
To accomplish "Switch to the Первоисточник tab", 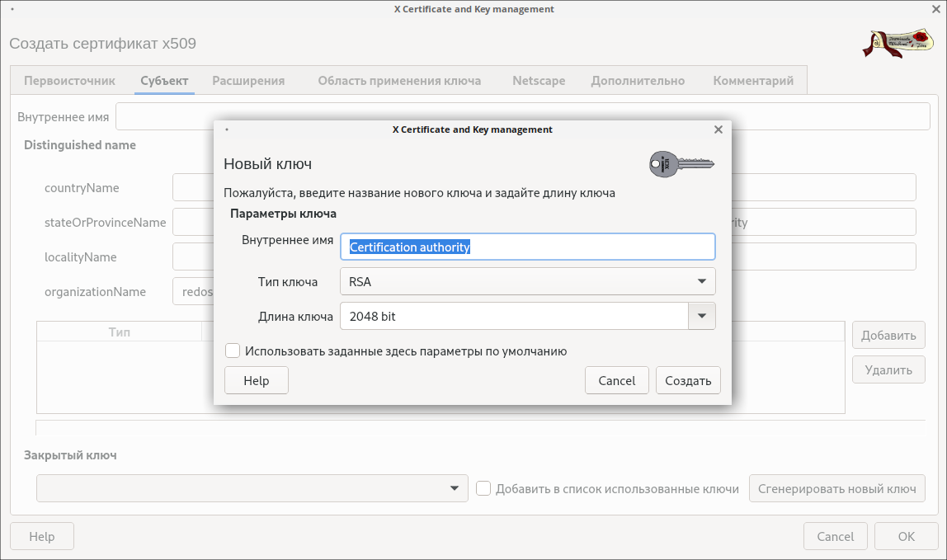I will [x=69, y=81].
